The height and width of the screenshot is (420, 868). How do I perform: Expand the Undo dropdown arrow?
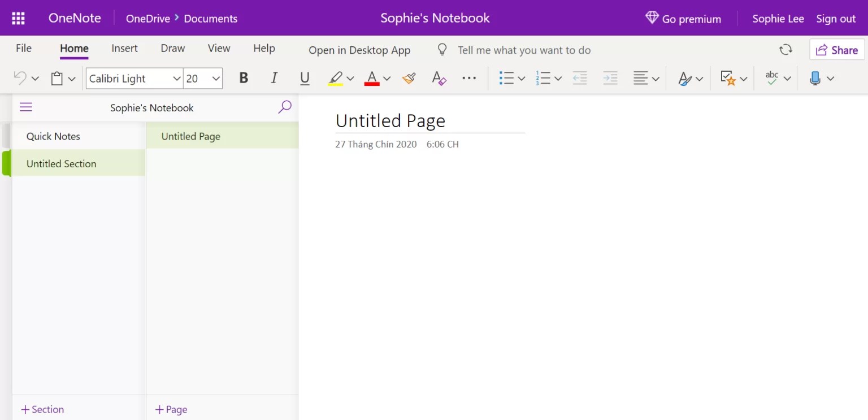[x=35, y=79]
